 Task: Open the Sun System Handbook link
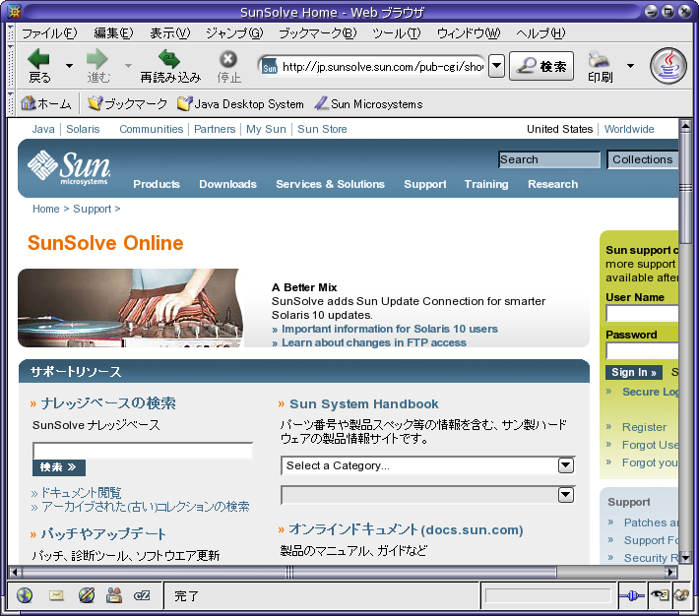364,403
